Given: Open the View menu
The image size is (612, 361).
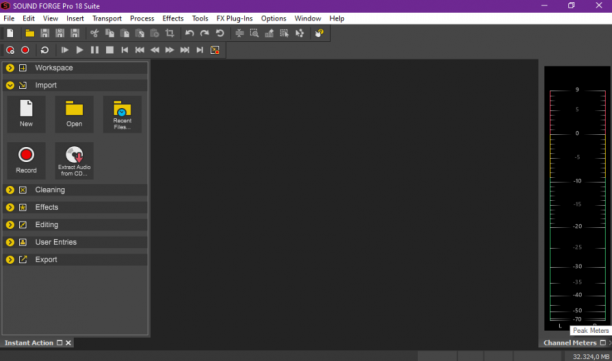Looking at the screenshot, I should pos(50,18).
